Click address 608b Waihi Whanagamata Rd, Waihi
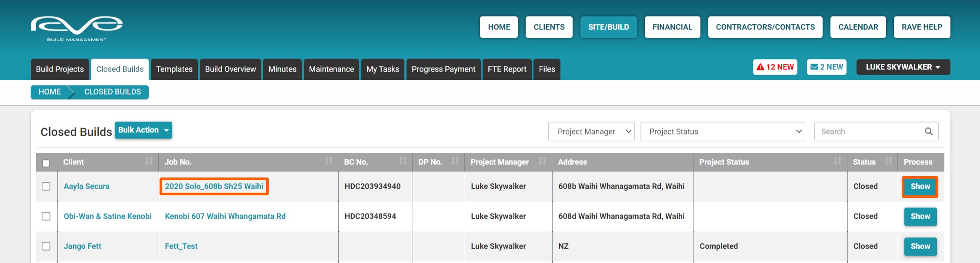Viewport: 980px width, 263px height. tap(621, 186)
